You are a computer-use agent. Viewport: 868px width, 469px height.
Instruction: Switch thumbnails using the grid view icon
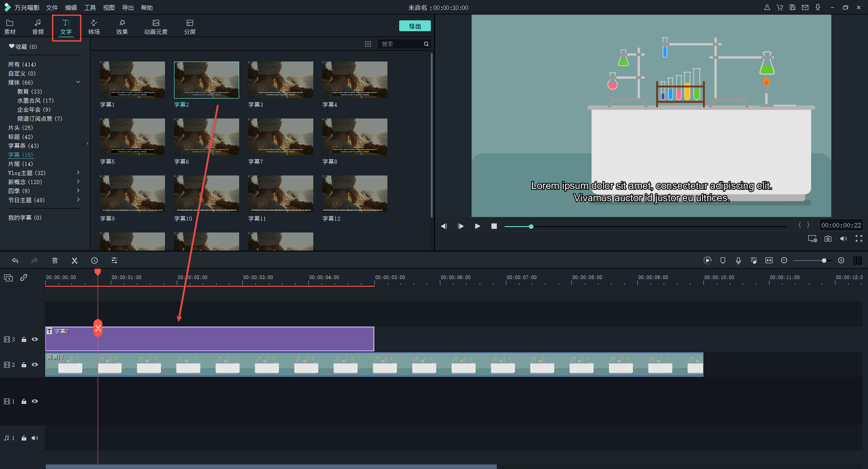coord(368,44)
